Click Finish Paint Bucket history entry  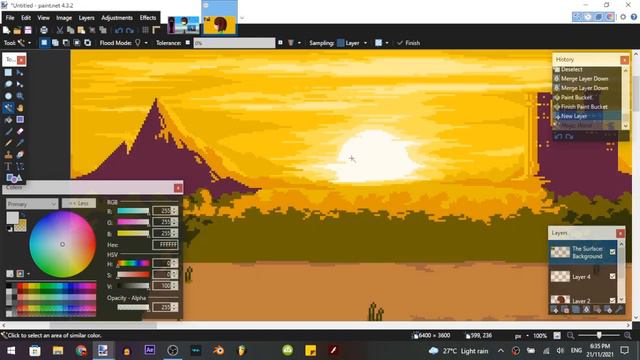584,107
